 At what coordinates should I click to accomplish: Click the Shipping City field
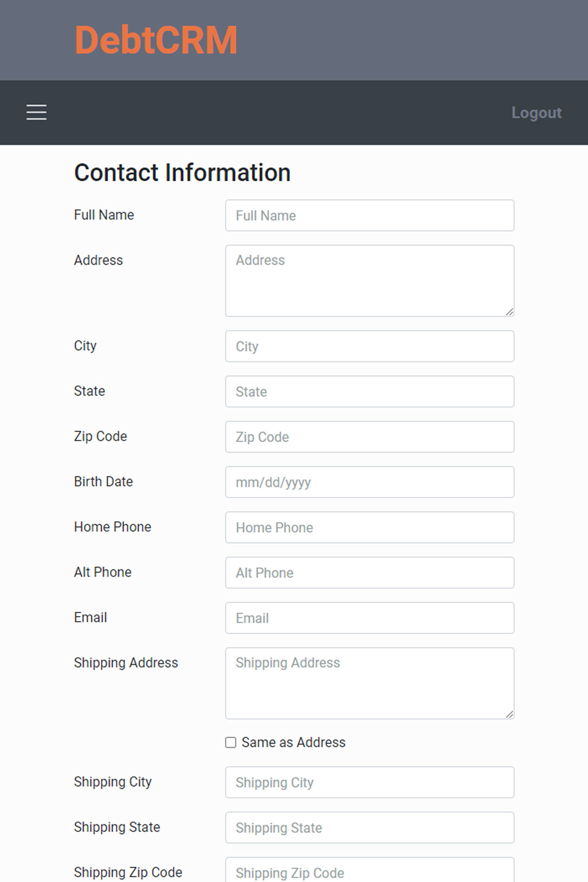click(370, 782)
